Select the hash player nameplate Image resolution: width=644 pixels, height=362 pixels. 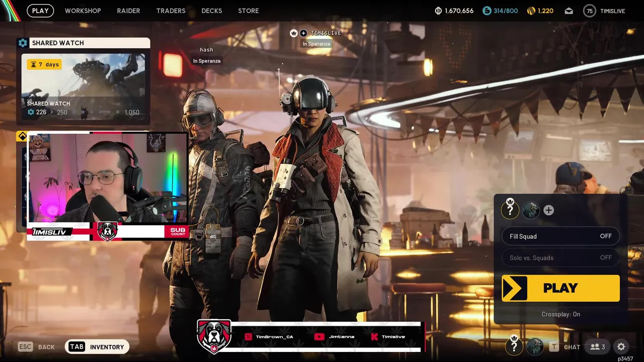206,50
